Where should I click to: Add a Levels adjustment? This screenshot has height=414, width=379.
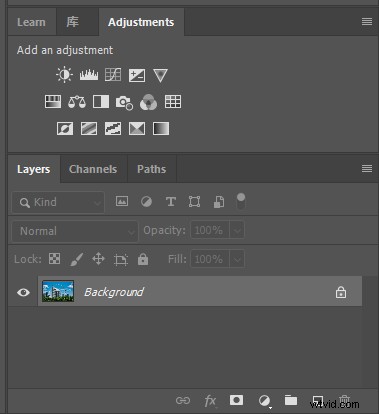(x=89, y=75)
